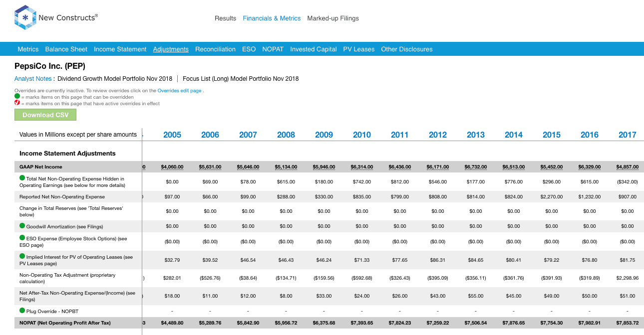The width and height of the screenshot is (644, 335).
Task: Click the NOPAT row label
Action: (x=66, y=323)
